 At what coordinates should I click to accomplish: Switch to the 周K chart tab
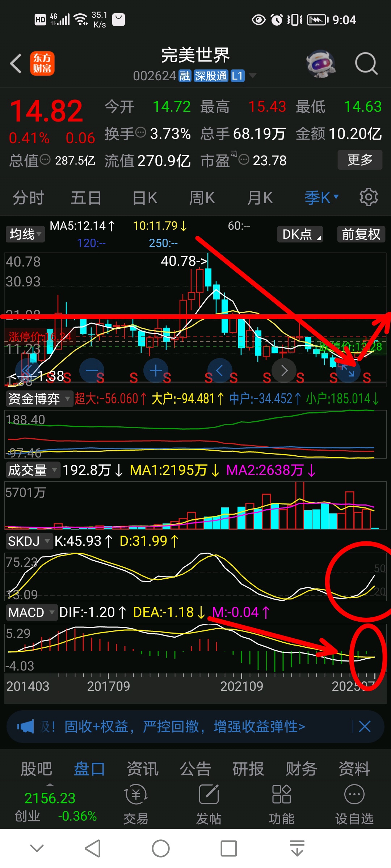tap(202, 198)
